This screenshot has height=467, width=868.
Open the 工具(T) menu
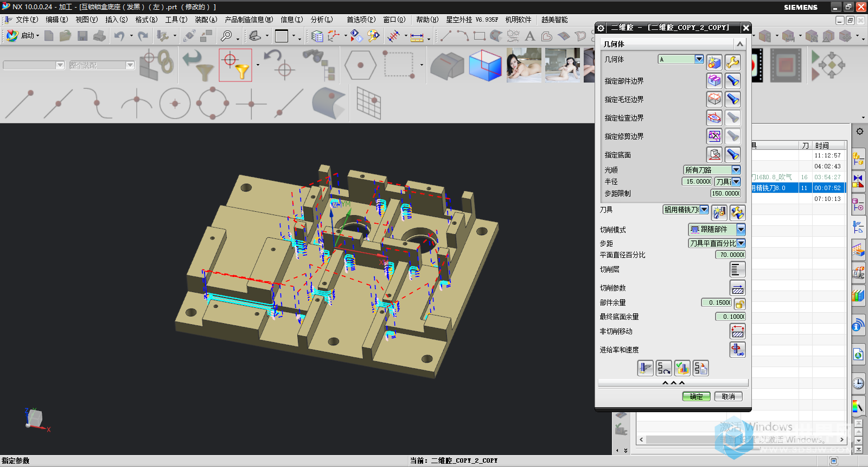[176, 20]
